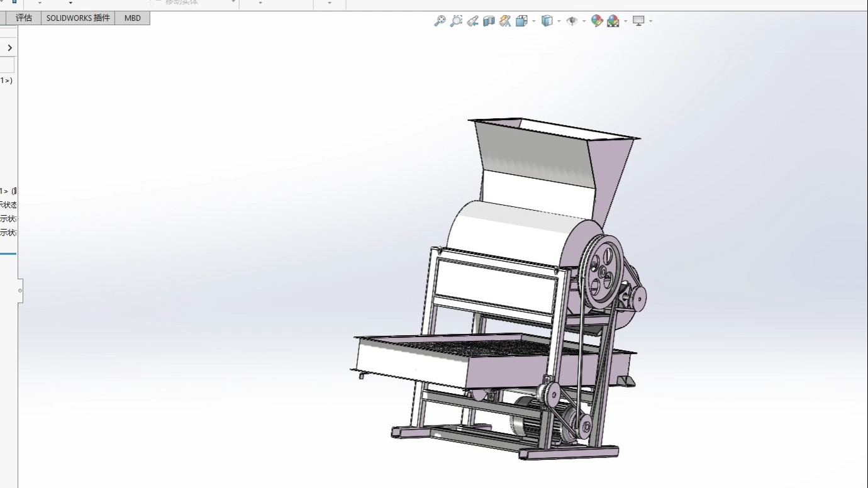The image size is (868, 488).
Task: Switch to the 评估 tab
Action: point(24,18)
